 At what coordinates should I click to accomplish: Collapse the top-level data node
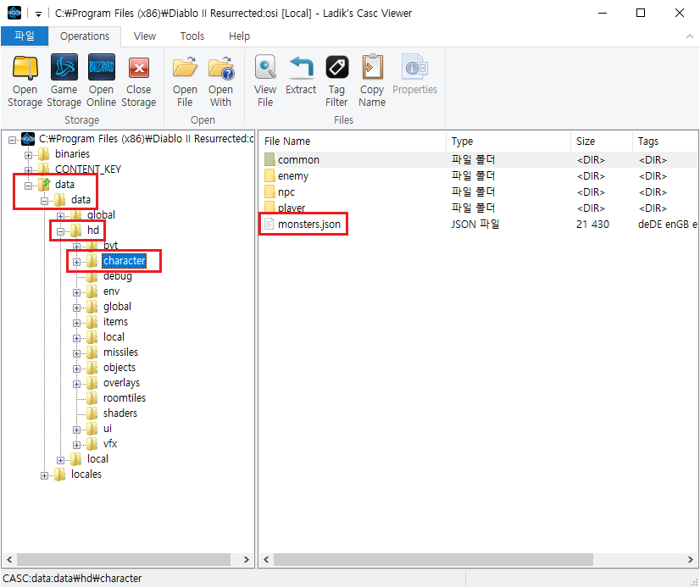[x=28, y=186]
